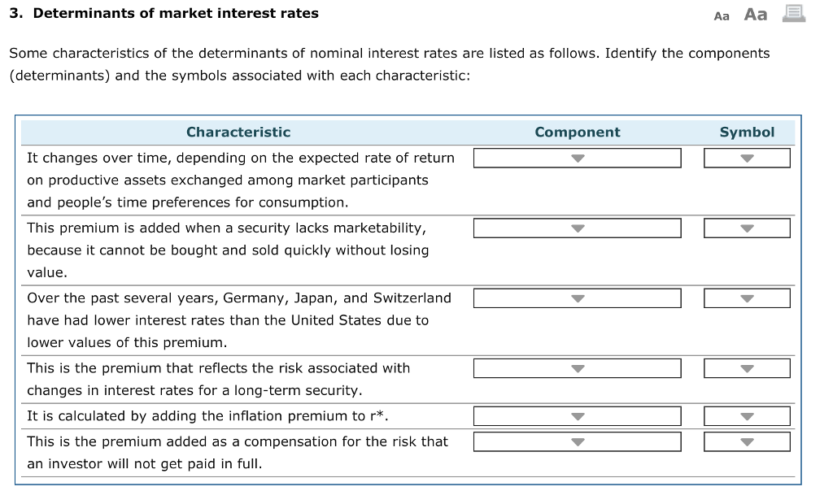
Task: Open the Symbol dropdown for the inflation premium row
Action: [x=746, y=415]
